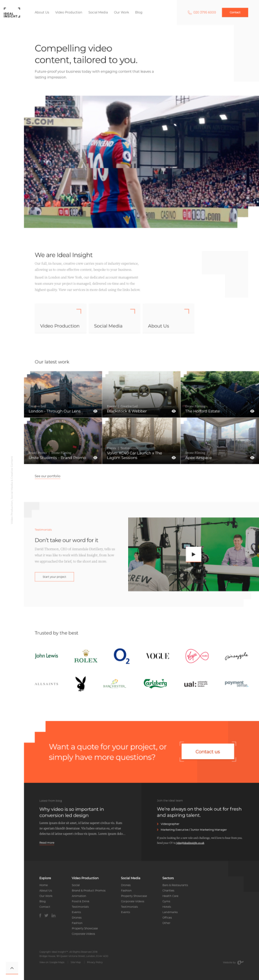
Task: Click the John Lewis client logo
Action: (x=46, y=656)
